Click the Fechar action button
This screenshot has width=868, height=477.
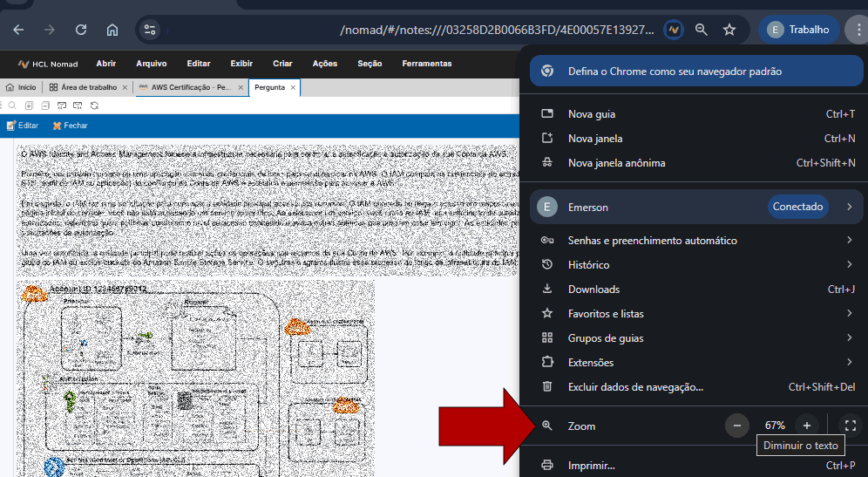[71, 126]
